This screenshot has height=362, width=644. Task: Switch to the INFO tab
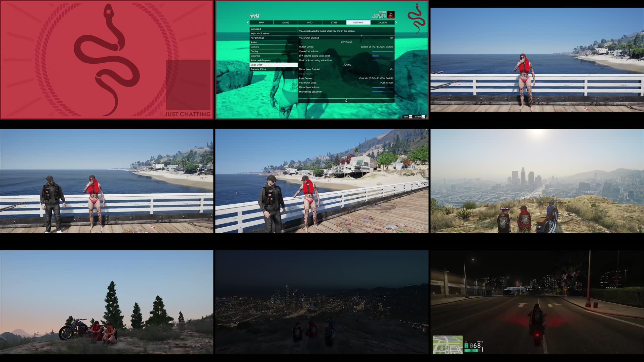click(310, 23)
